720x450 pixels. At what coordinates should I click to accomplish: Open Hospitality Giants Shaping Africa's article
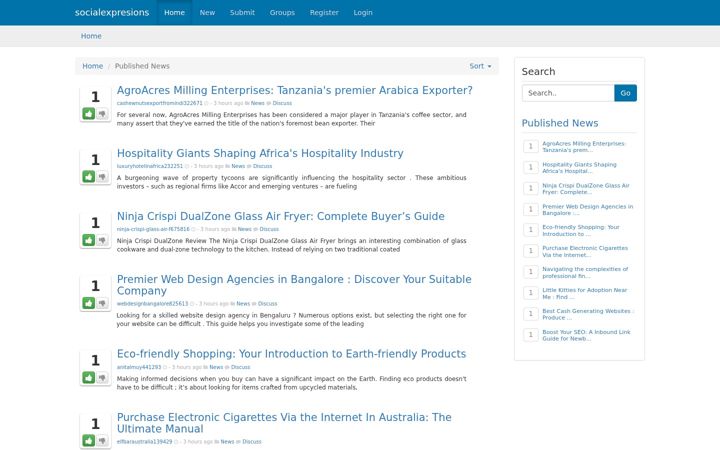260,153
